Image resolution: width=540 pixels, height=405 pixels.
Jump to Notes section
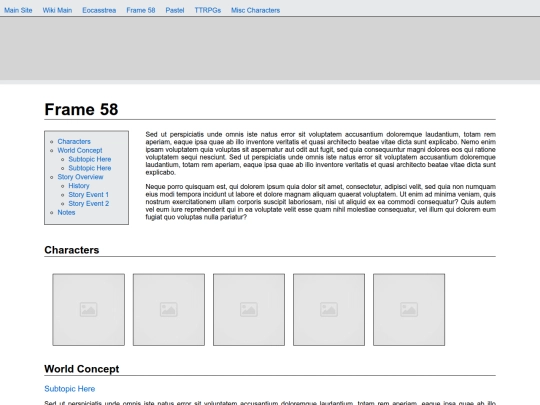(x=66, y=212)
